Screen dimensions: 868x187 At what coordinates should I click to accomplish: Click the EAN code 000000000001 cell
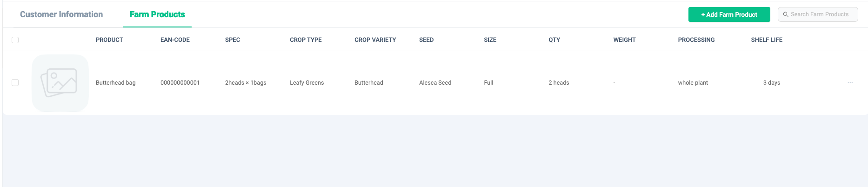pyautogui.click(x=180, y=83)
